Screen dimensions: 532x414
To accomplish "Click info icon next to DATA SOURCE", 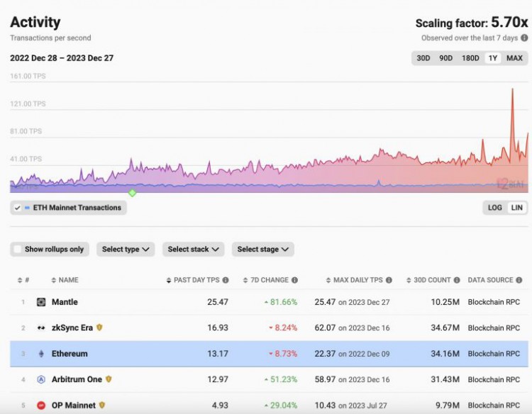I will 519,280.
